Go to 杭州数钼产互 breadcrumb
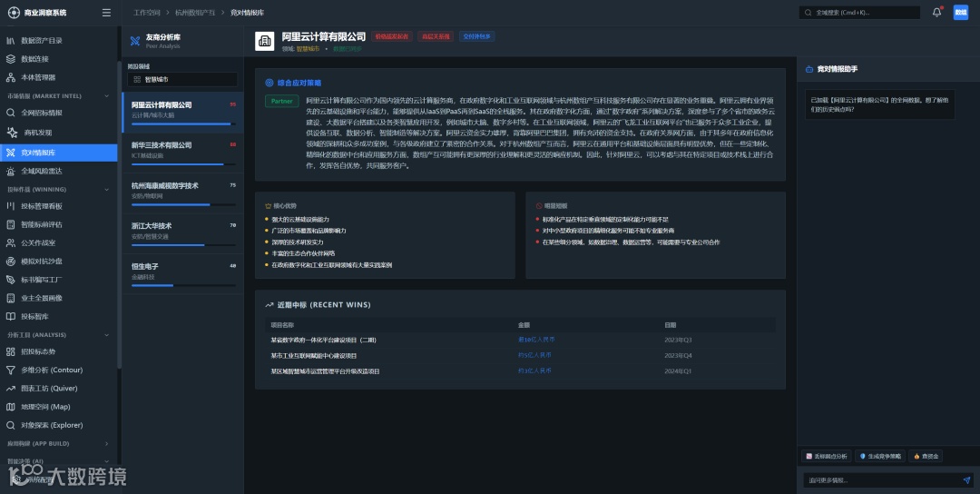Image resolution: width=980 pixels, height=494 pixels. pos(195,13)
